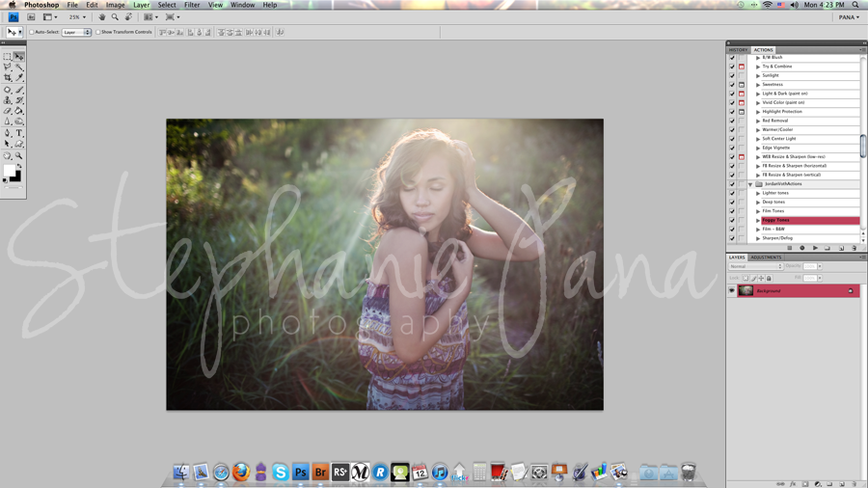Select the Zoom tool in toolbox
The height and width of the screenshot is (488, 868).
[19, 156]
